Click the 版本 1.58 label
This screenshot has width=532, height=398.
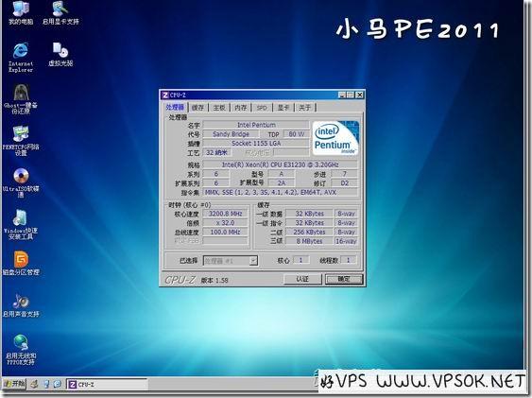tap(215, 280)
